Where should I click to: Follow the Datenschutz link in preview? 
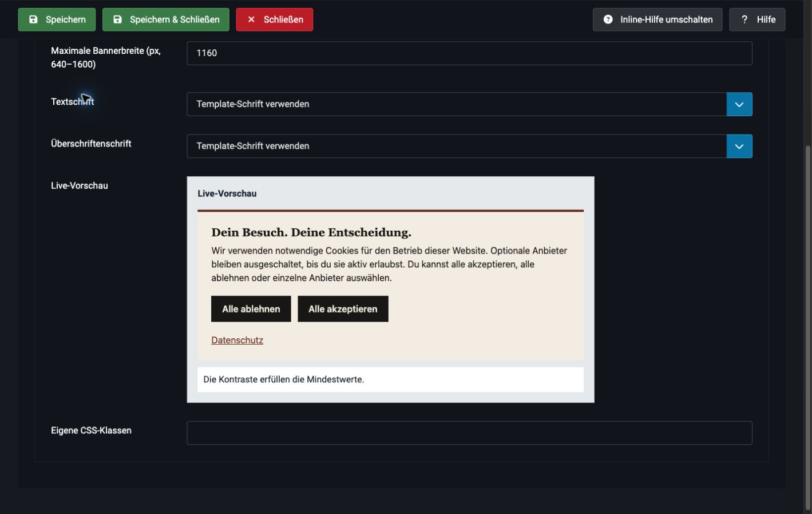237,340
